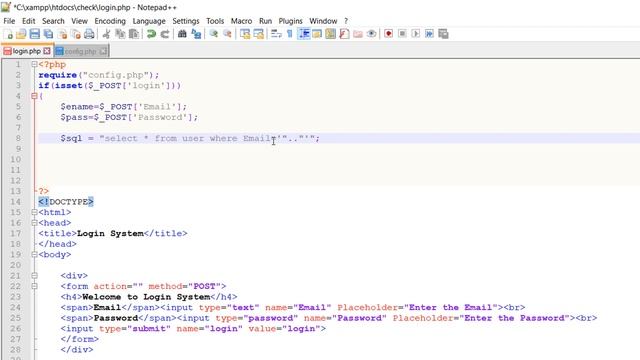Open the Search menu
This screenshot has height=360, width=640.
tap(53, 21)
